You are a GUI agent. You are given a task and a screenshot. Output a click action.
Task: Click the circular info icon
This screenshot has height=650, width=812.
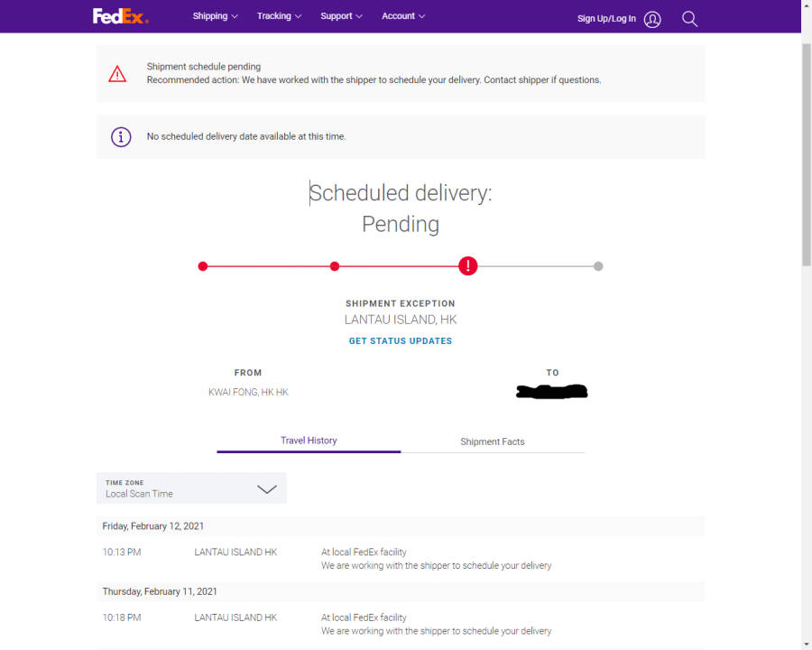(121, 136)
